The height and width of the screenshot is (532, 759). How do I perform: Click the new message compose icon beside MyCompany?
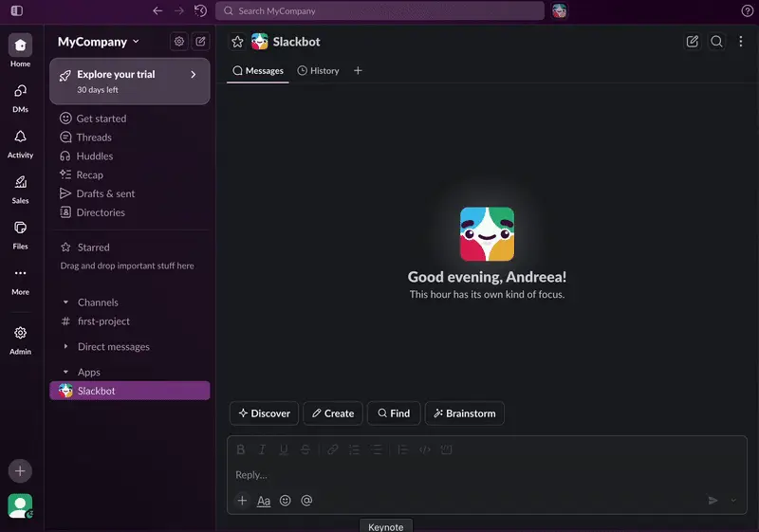point(201,42)
